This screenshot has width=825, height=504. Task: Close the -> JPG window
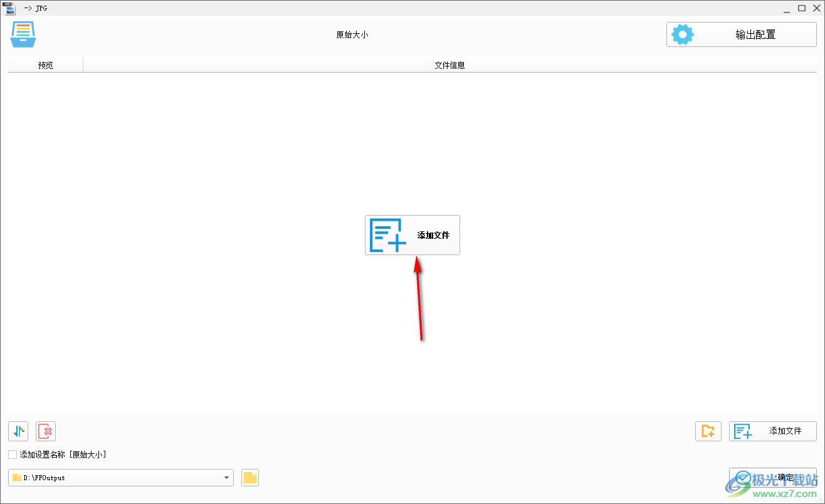pyautogui.click(x=816, y=8)
